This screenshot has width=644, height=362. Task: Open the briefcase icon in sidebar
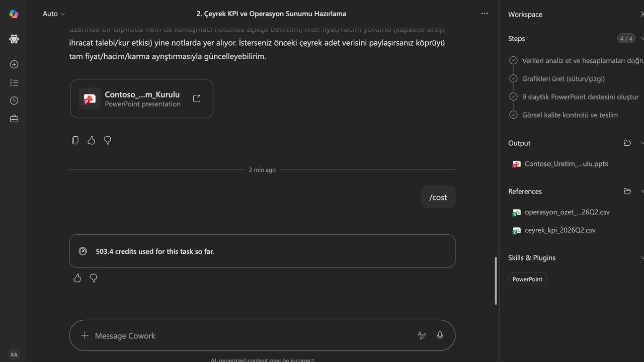pyautogui.click(x=14, y=119)
